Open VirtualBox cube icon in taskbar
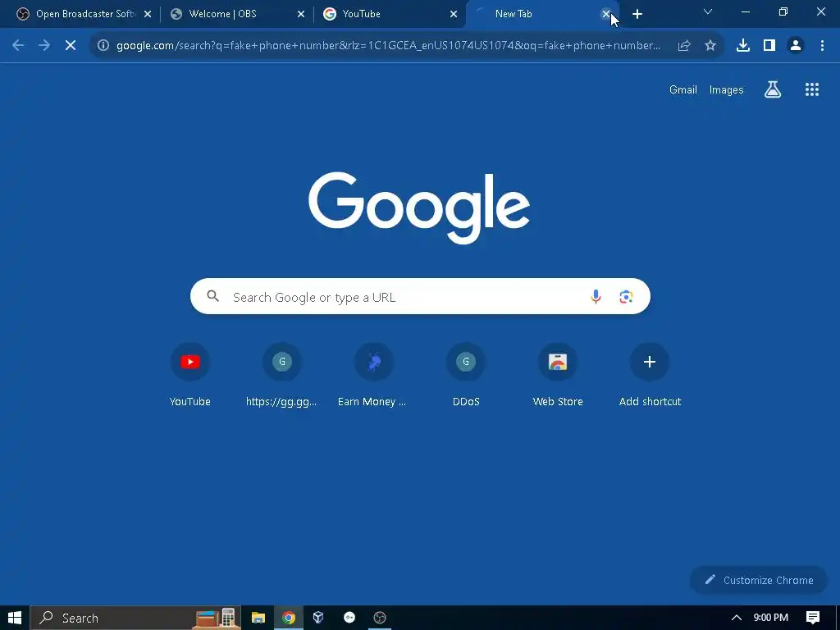 318,618
